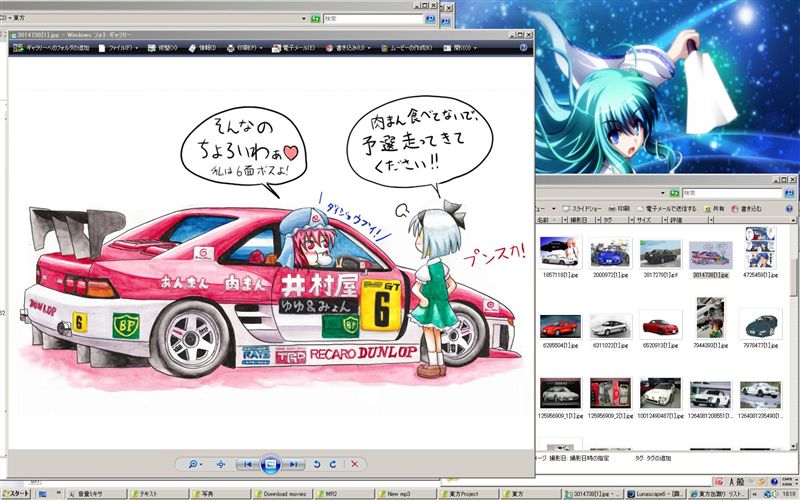Open the address bar dropdown in folder window
Image resolution: width=800 pixels, height=500 pixels.
coord(663,193)
